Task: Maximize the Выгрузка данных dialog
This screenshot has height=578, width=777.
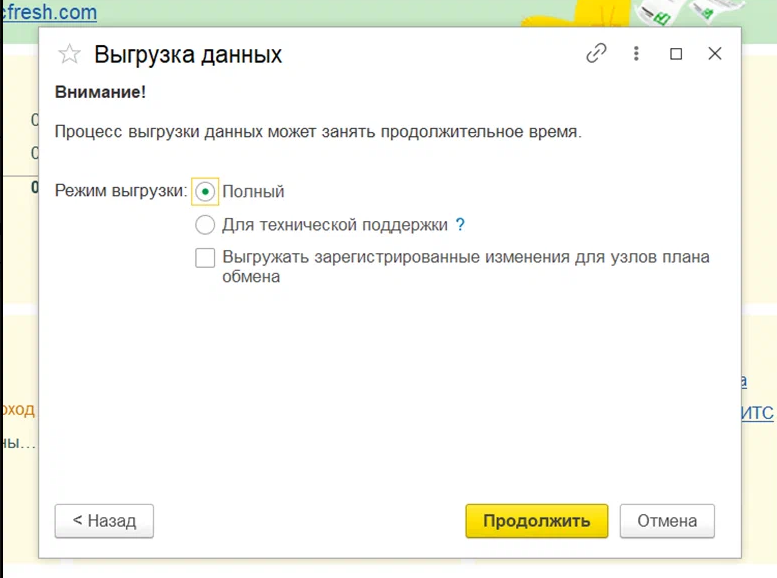Action: pyautogui.click(x=676, y=54)
